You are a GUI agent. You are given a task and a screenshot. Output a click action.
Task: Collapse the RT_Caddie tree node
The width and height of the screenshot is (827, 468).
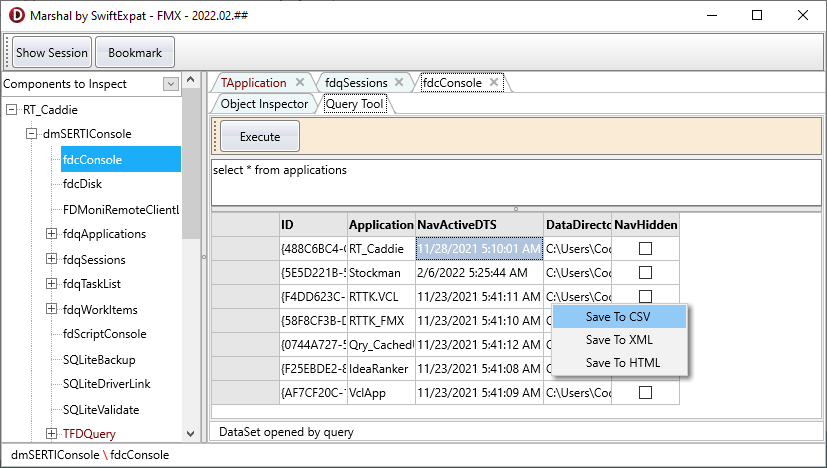(12, 110)
